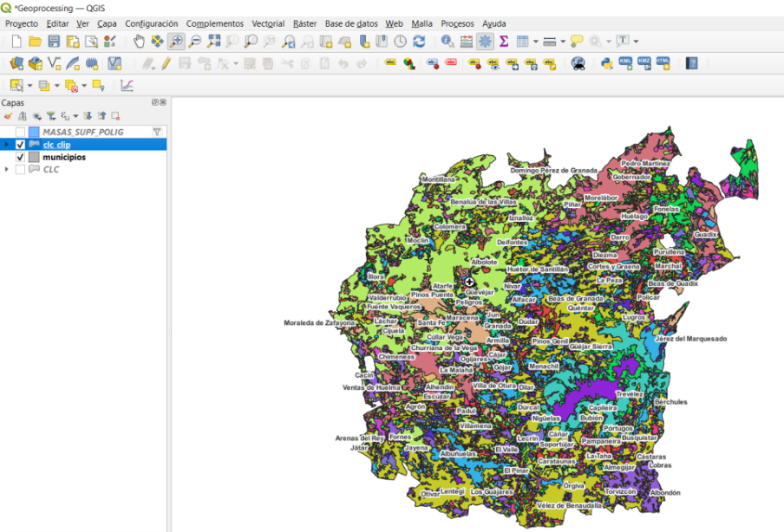
Task: Click the Import KML icon
Action: coord(625,63)
